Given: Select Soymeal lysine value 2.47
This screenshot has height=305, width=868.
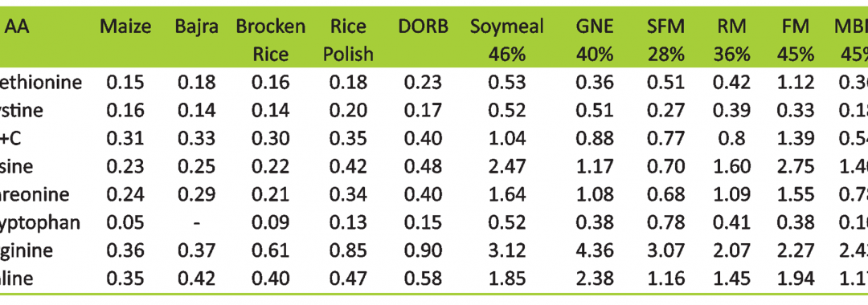Looking at the screenshot, I should 506,166.
